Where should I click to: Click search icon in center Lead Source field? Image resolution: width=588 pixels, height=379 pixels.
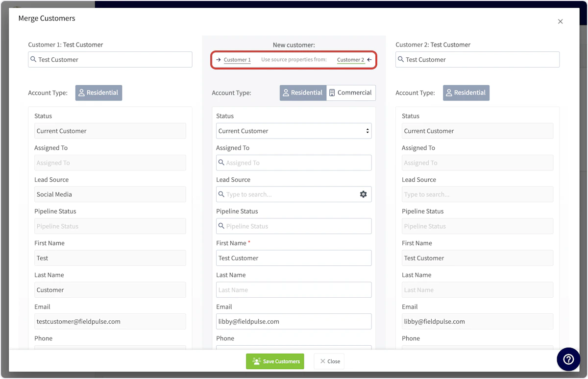[x=221, y=194]
